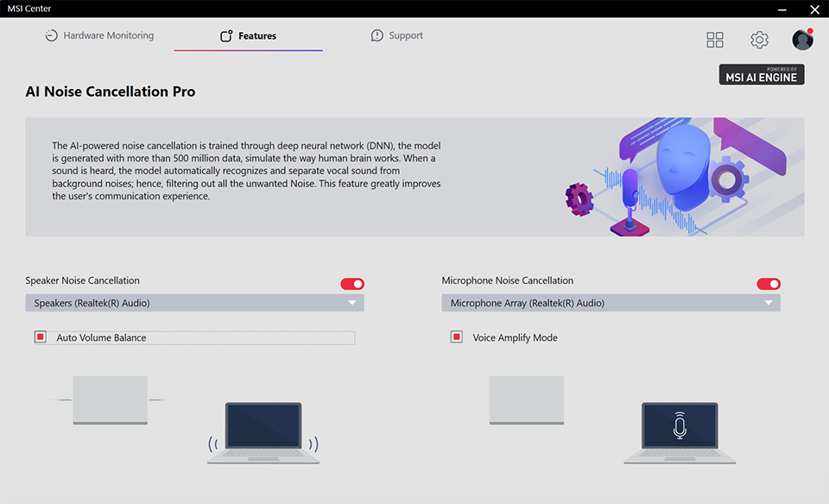Turn off Microphone Noise Cancellation toggle
829x504 pixels.
click(x=769, y=284)
